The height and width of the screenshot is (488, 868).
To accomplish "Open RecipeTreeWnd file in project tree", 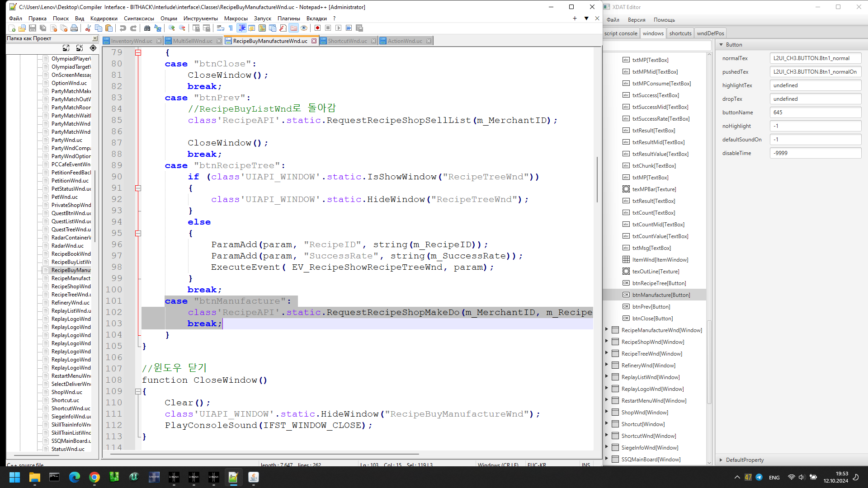I will (71, 295).
